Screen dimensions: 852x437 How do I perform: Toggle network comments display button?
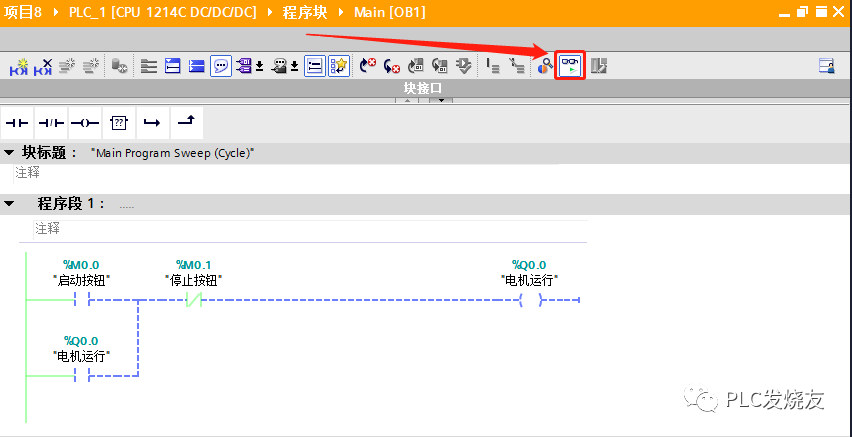point(315,66)
